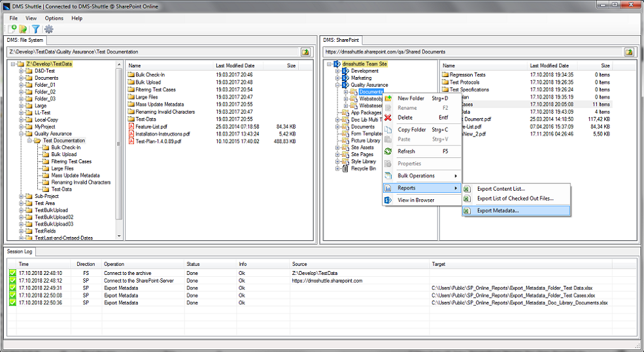Collapse the Z:\Develop\TestData root node

coord(13,64)
